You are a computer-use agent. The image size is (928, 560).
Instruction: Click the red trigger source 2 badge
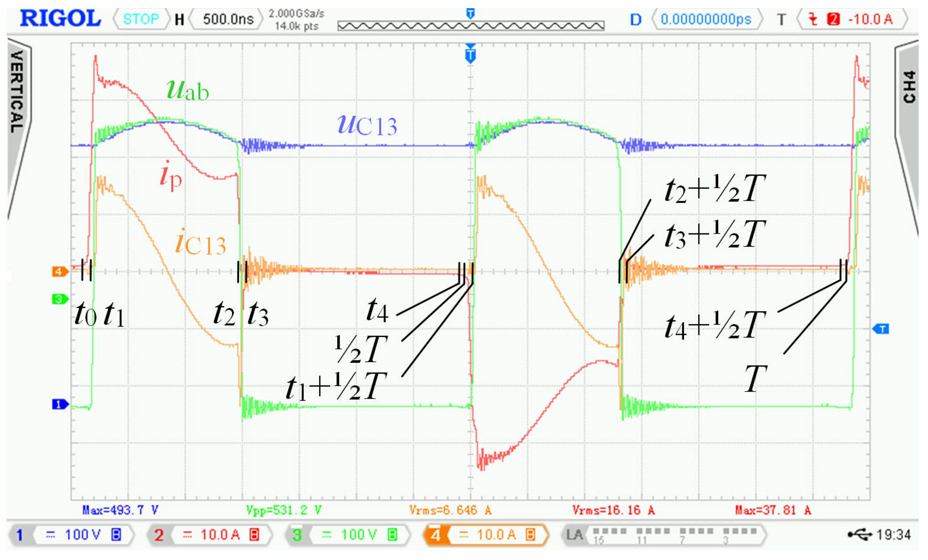(834, 19)
